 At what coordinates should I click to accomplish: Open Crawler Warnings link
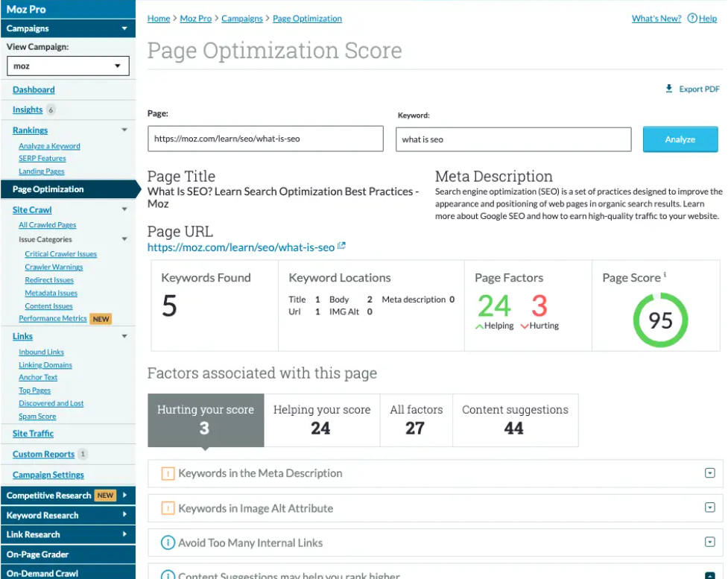pos(54,267)
